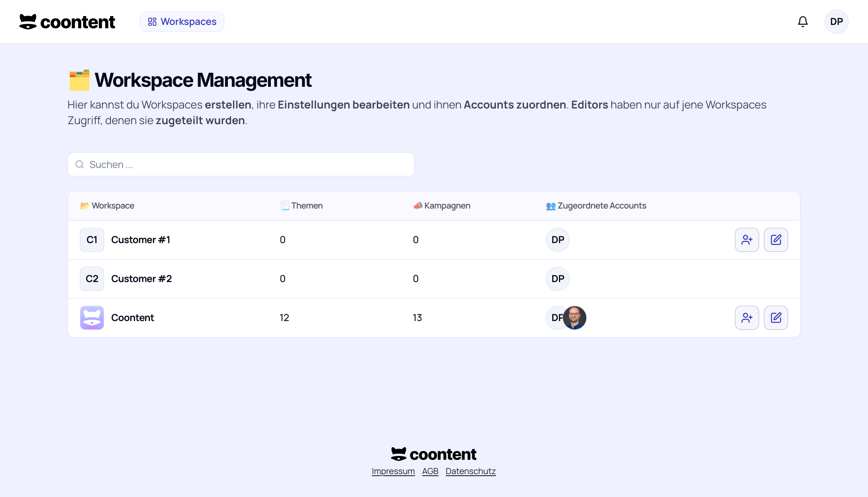The height and width of the screenshot is (497, 868).
Task: Click the Kampagnen count 13
Action: click(418, 318)
